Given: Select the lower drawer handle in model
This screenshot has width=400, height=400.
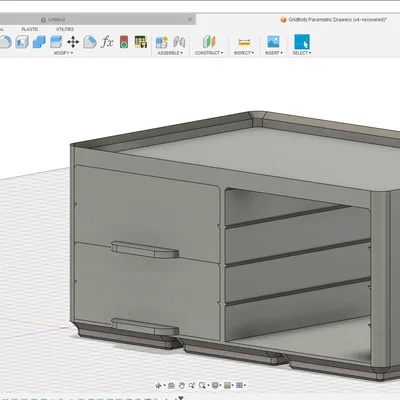Looking at the screenshot, I should (145, 327).
